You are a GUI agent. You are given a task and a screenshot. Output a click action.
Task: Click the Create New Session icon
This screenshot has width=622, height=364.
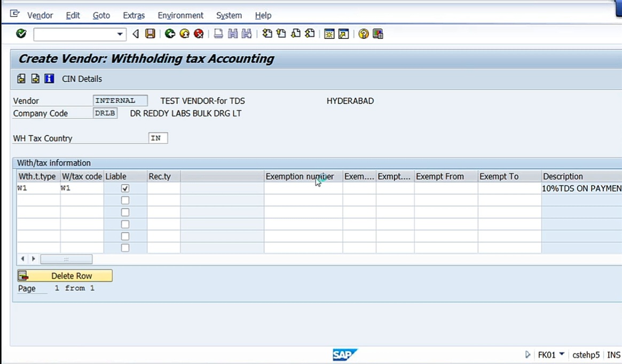click(329, 34)
